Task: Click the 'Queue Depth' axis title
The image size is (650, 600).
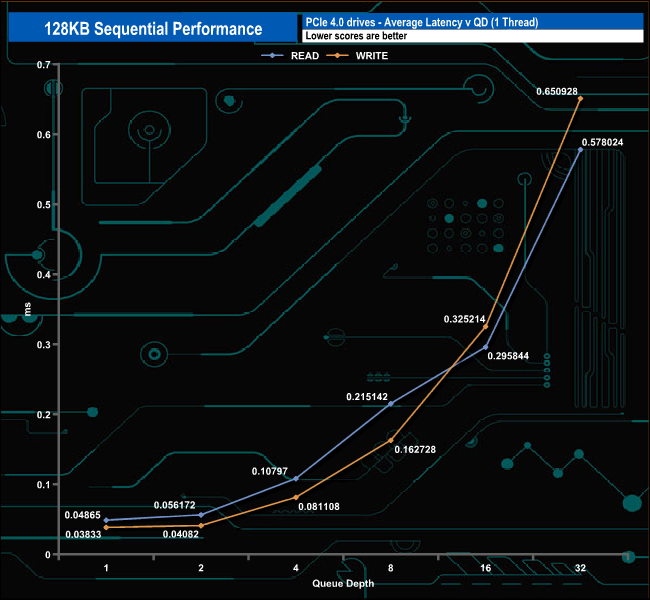Action: click(343, 583)
